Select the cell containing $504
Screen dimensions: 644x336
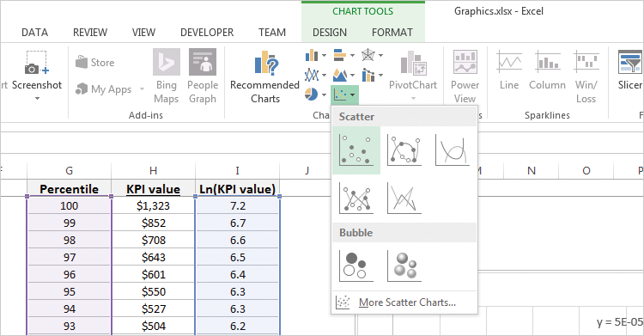[153, 327]
